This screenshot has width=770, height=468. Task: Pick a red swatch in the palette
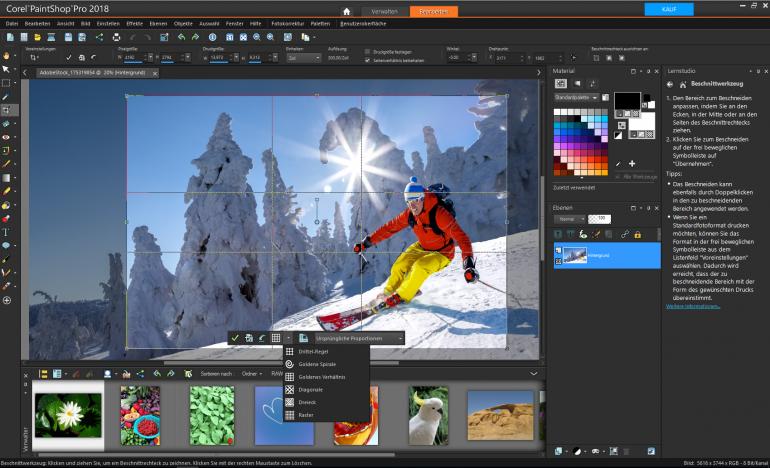coord(596,159)
